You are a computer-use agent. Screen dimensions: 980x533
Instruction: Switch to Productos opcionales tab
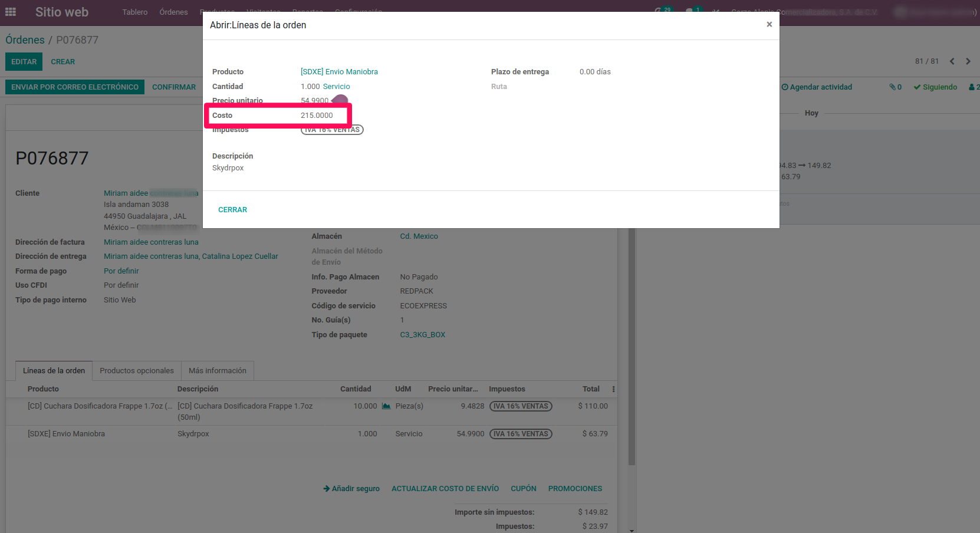click(x=137, y=371)
